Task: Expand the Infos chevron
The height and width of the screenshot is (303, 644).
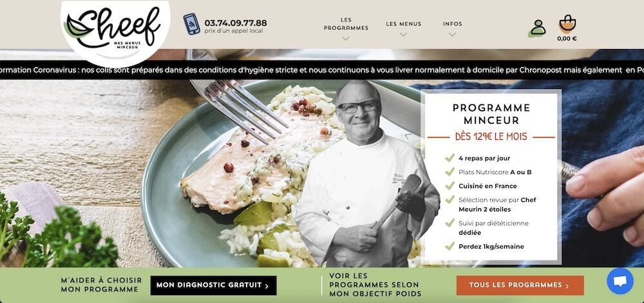Action: tap(452, 35)
